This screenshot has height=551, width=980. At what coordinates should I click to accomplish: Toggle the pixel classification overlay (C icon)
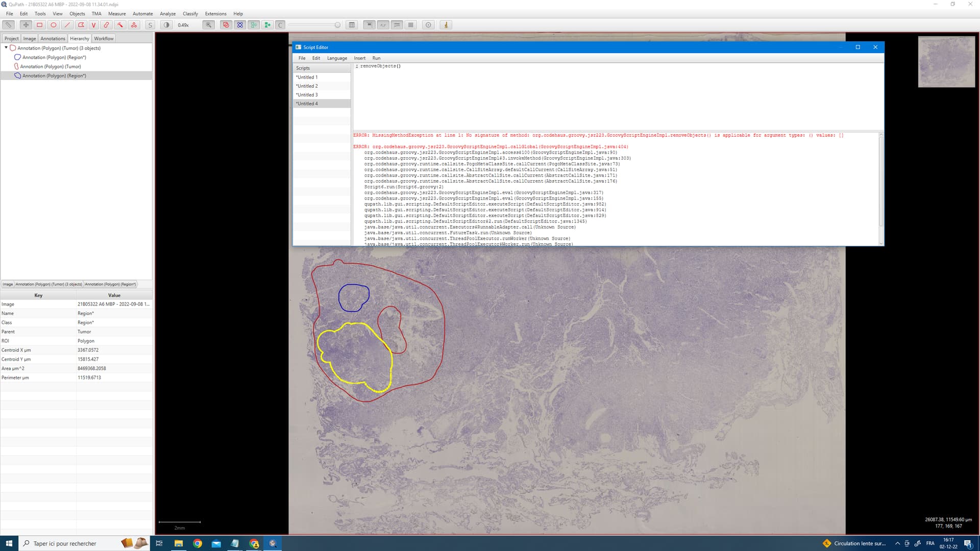pos(280,24)
